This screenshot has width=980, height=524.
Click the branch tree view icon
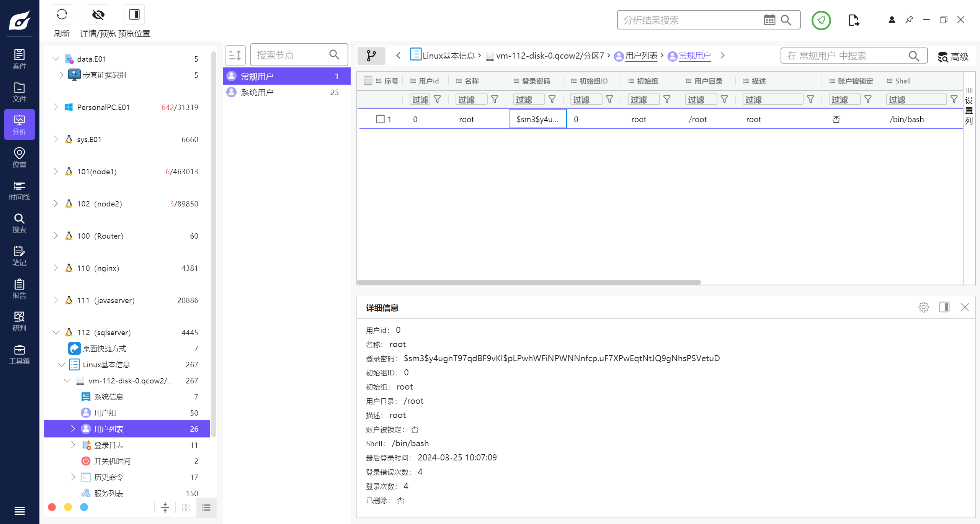[x=371, y=56]
